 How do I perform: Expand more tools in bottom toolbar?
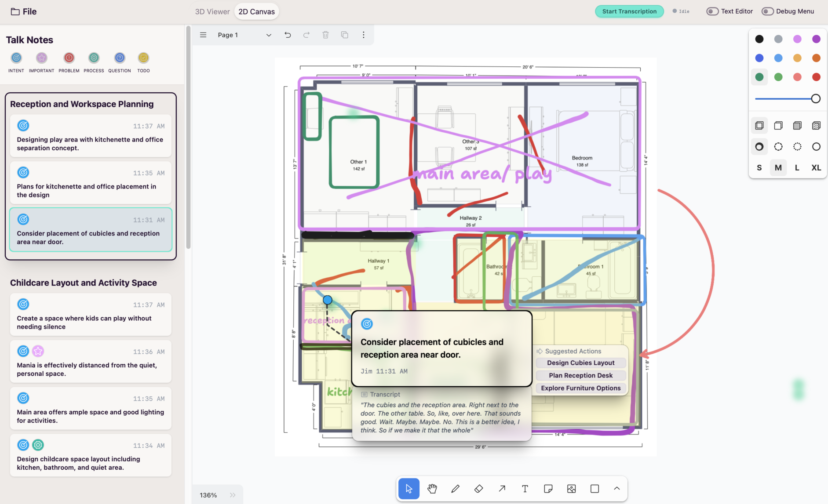[616, 489]
